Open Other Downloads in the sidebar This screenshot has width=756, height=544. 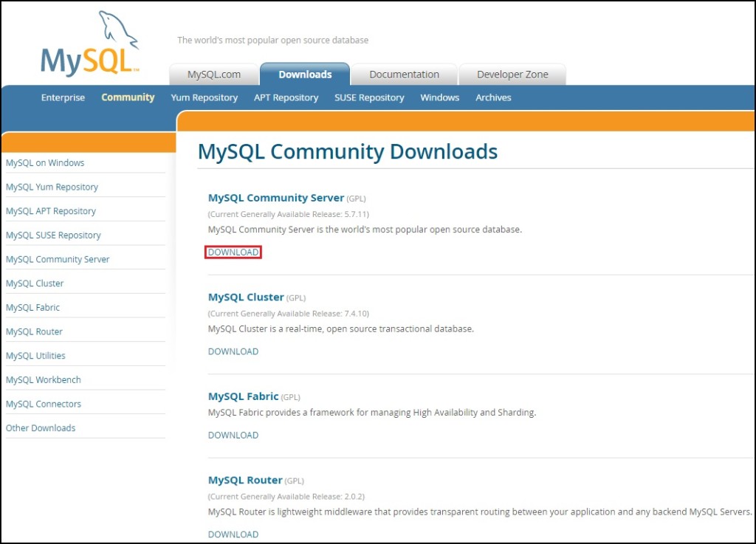(x=41, y=428)
